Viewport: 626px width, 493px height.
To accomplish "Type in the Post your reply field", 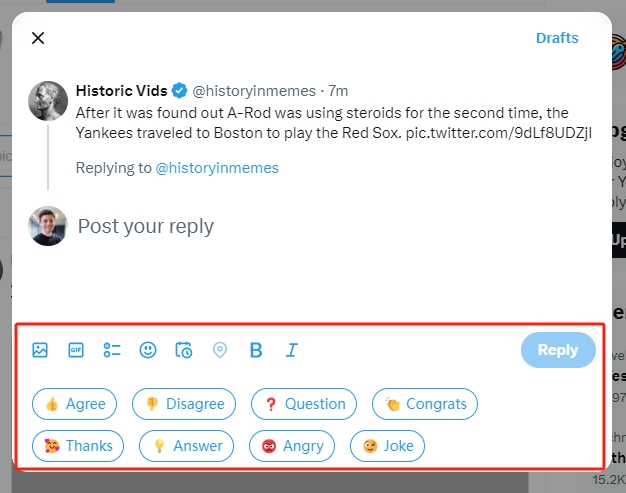I will tap(300, 227).
